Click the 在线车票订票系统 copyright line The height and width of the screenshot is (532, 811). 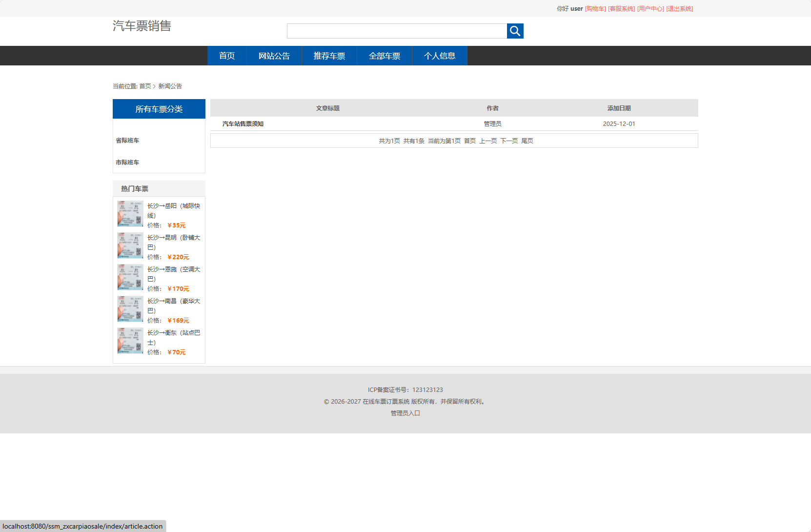point(405,402)
